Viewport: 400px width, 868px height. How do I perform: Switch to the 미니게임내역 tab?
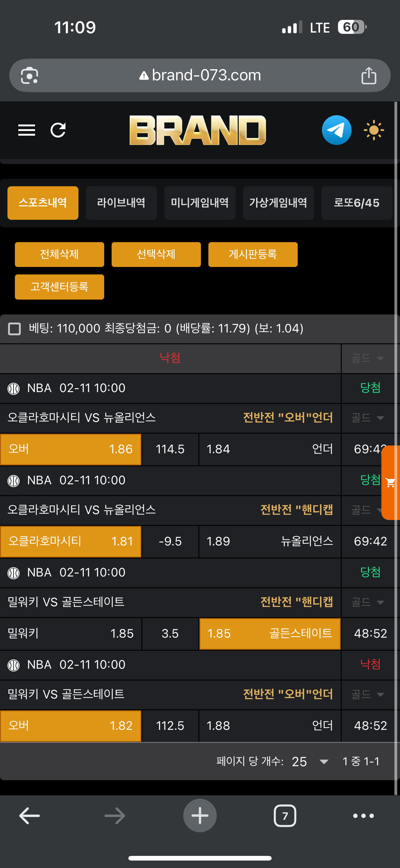point(200,203)
